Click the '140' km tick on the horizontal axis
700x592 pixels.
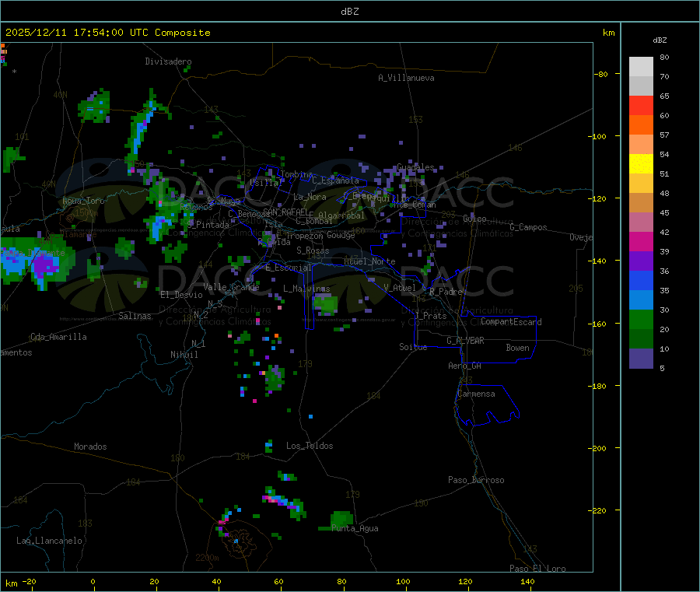(527, 581)
